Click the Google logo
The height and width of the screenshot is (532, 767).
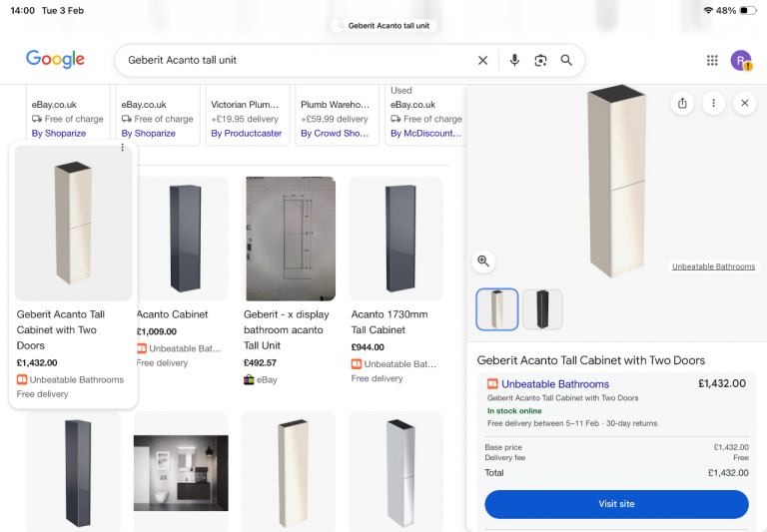pos(56,60)
